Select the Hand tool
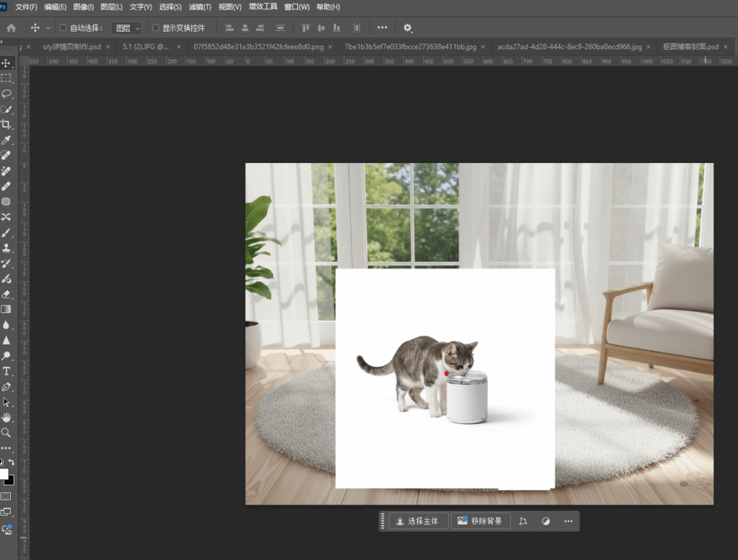 tap(6, 417)
